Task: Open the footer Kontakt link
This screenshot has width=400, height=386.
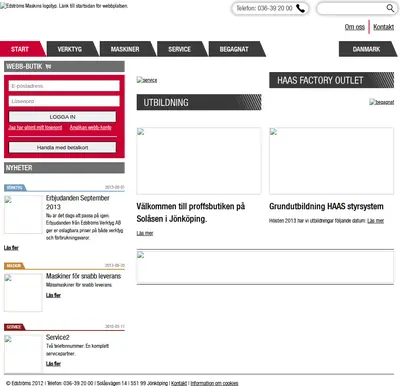Action: 179,383
